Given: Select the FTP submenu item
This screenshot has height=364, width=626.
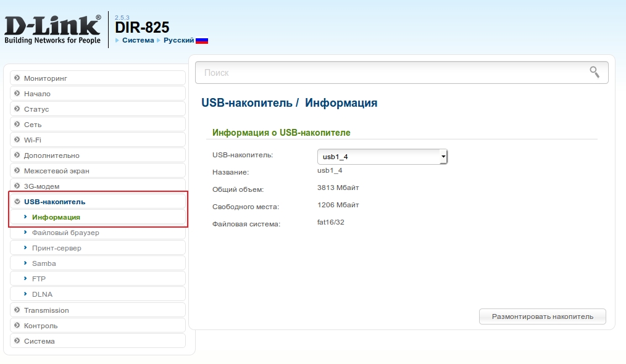Looking at the screenshot, I should 39,279.
